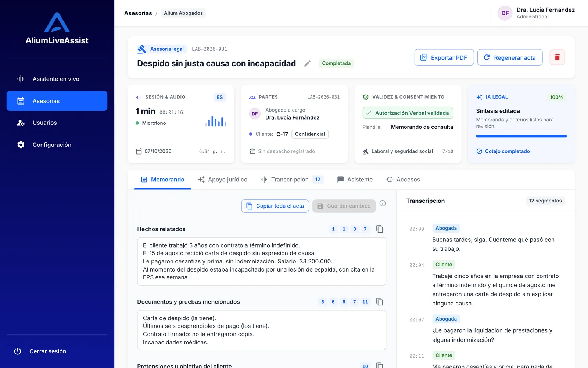Image resolution: width=588 pixels, height=368 pixels.
Task: Click segment reference 7 in Hechos relatados
Action: tap(365, 229)
